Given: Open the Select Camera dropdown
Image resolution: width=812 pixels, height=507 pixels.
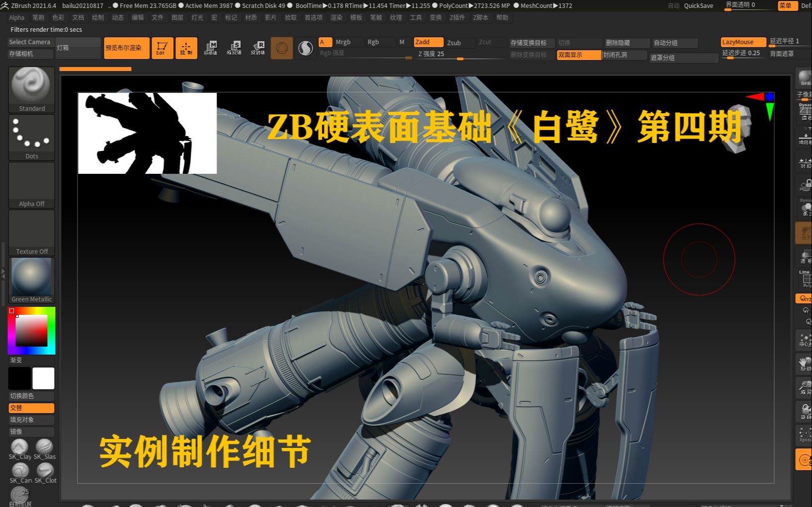Looking at the screenshot, I should [30, 42].
